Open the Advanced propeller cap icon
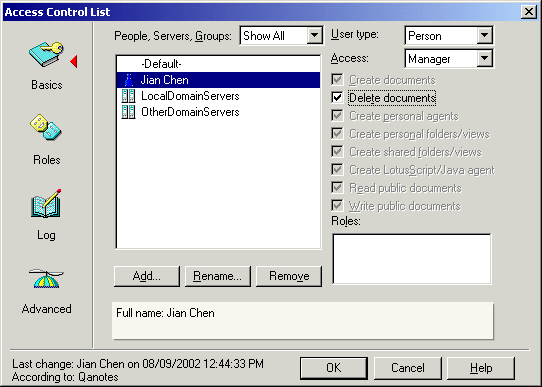This screenshot has height=387, width=542. tap(46, 279)
